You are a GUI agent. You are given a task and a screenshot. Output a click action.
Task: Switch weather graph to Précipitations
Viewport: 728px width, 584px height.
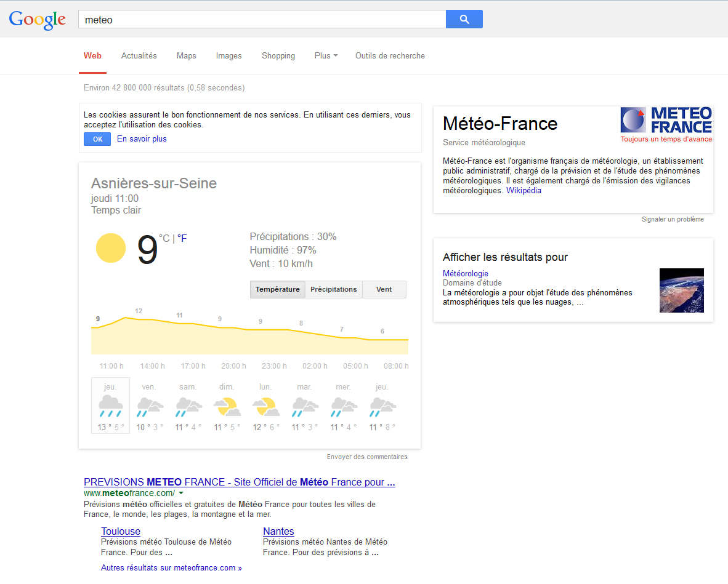pyautogui.click(x=334, y=289)
